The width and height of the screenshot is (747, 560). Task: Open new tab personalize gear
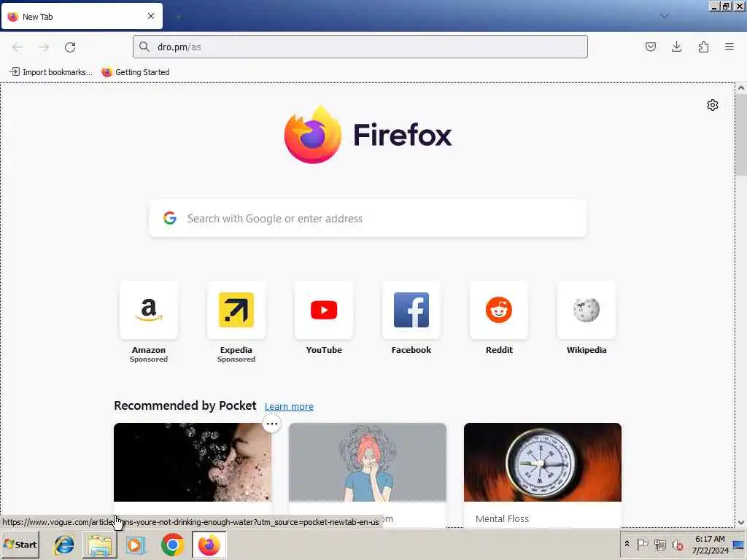[x=712, y=105]
